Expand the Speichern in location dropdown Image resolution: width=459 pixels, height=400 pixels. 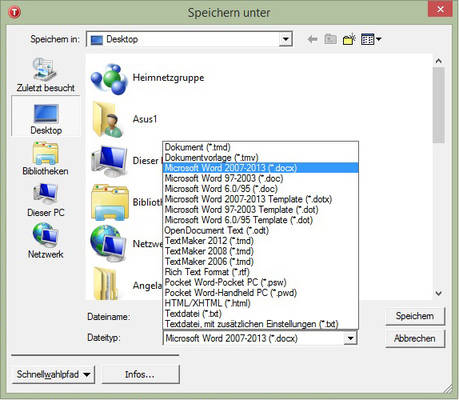(285, 39)
